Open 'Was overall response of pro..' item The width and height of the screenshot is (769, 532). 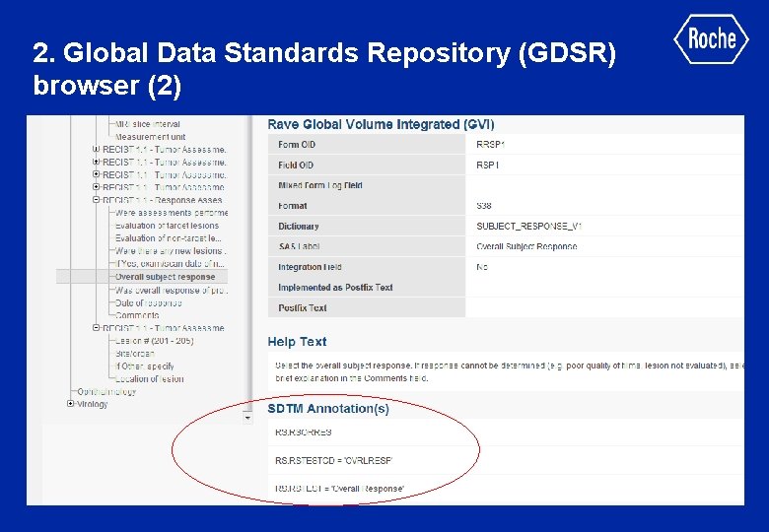pyautogui.click(x=172, y=290)
